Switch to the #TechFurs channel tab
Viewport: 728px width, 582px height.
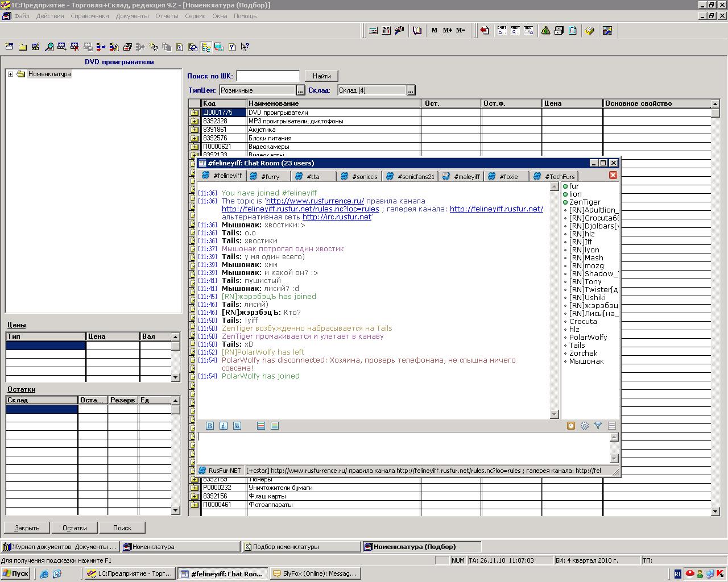(555, 177)
